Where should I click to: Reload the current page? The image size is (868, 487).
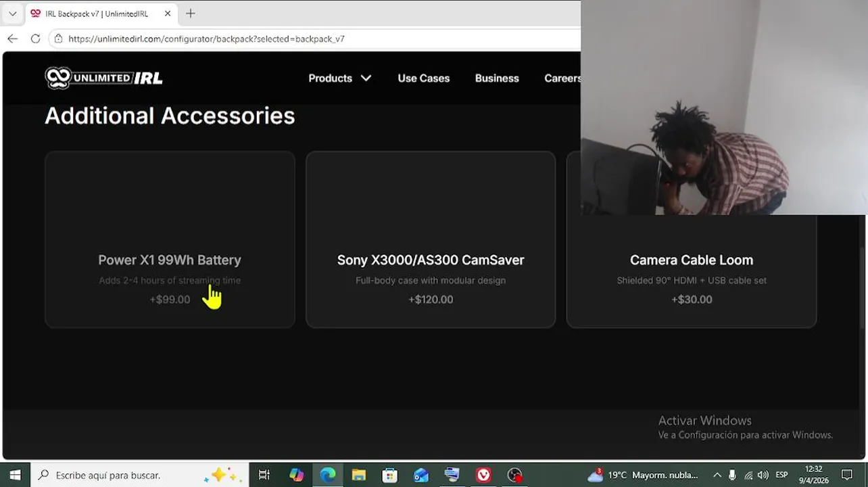tap(35, 39)
